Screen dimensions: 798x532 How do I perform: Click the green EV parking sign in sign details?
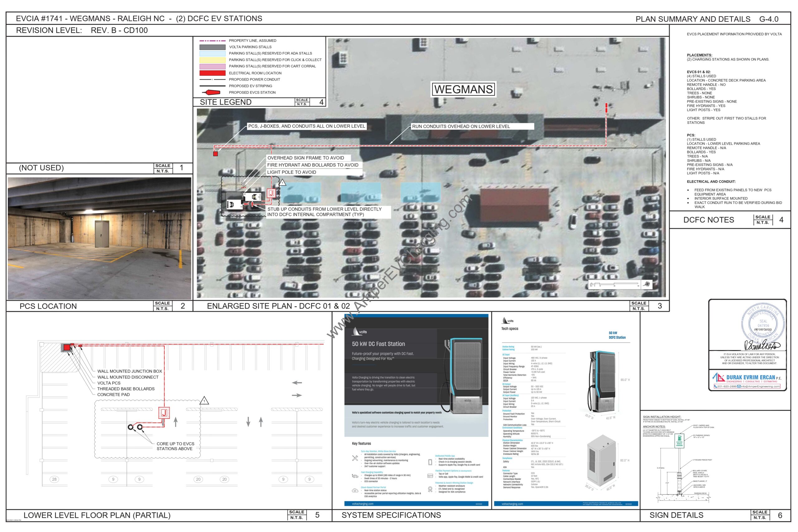679,440
